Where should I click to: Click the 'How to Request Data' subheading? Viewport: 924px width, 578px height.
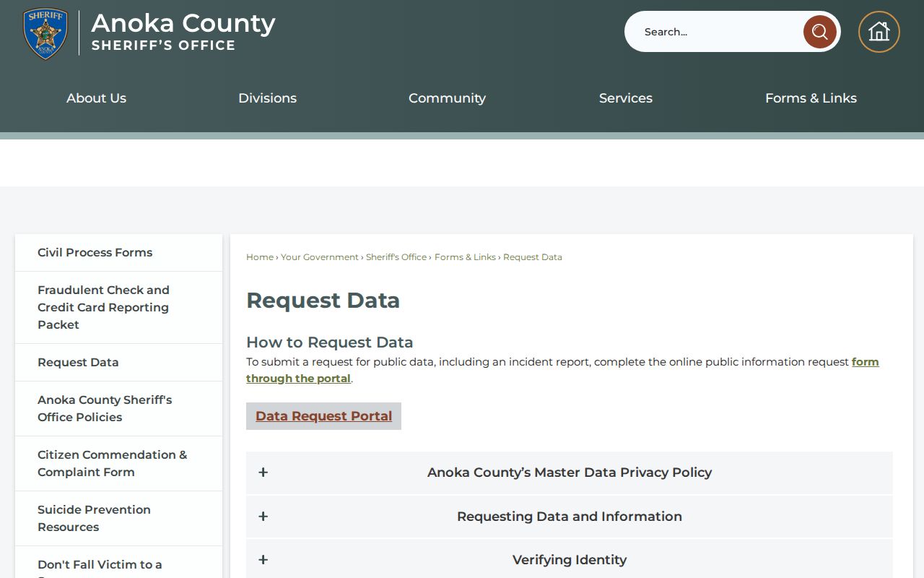[330, 342]
